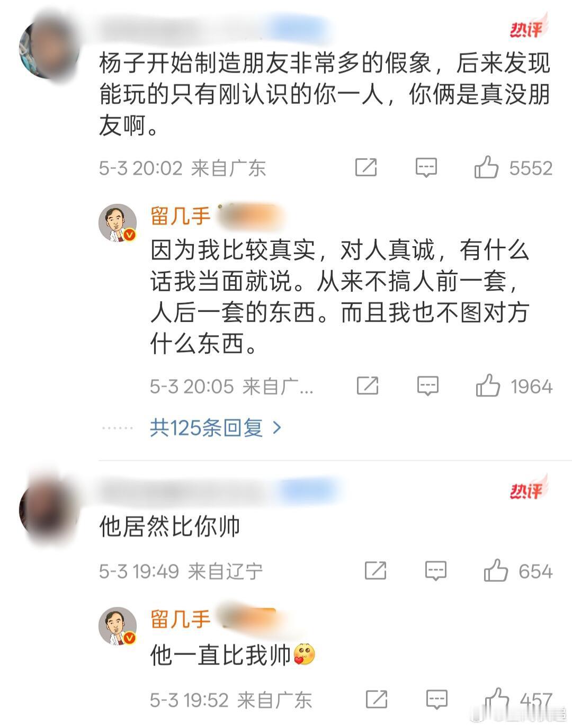The image size is (572, 728).
Task: Open reply box on 留几手's 20:05 reply
Action: point(427,387)
